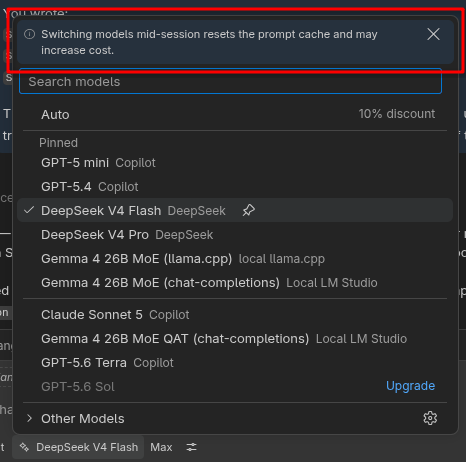Open the DeepSeek V4 Flash model picker
Image resolution: width=466 pixels, height=462 pixels.
78,447
